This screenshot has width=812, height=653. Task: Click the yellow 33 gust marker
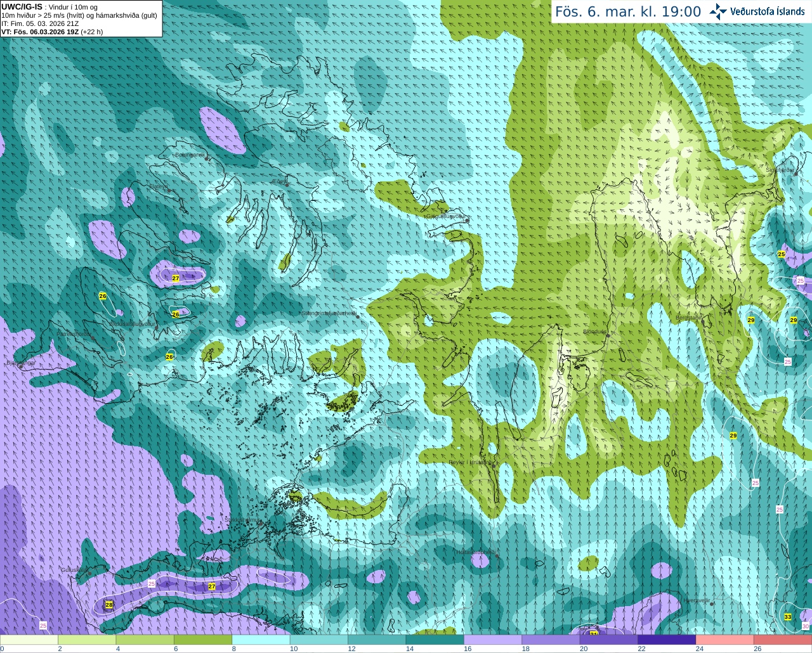point(788,617)
